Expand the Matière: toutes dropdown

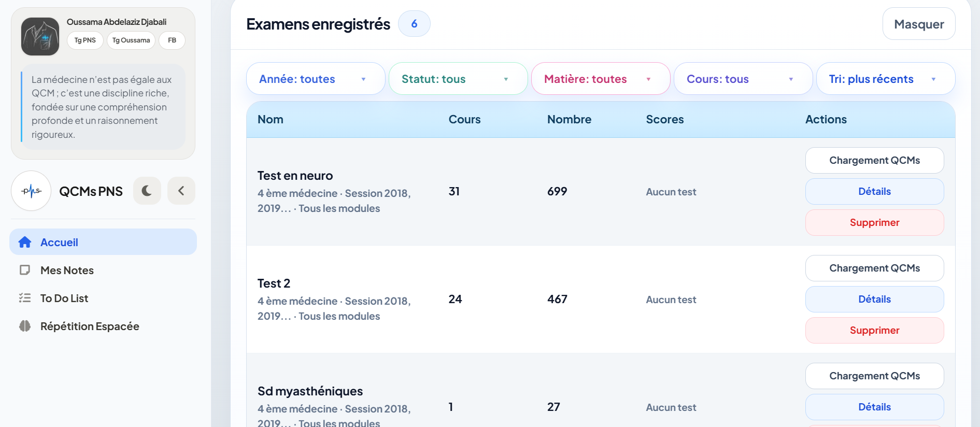600,79
